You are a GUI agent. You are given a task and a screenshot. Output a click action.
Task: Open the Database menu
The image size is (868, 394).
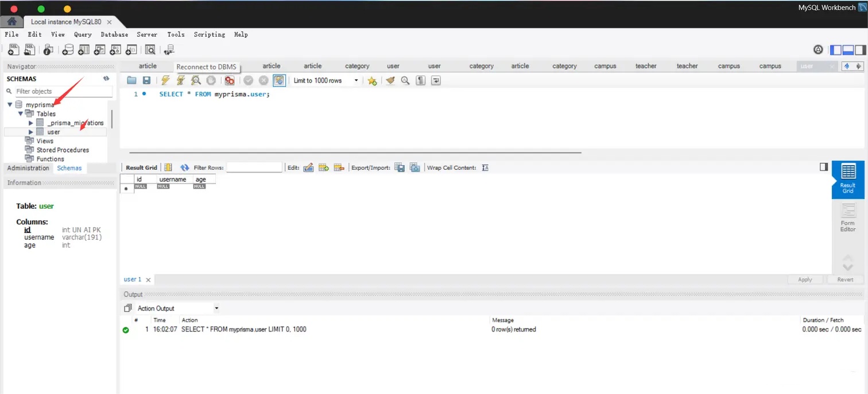(114, 34)
